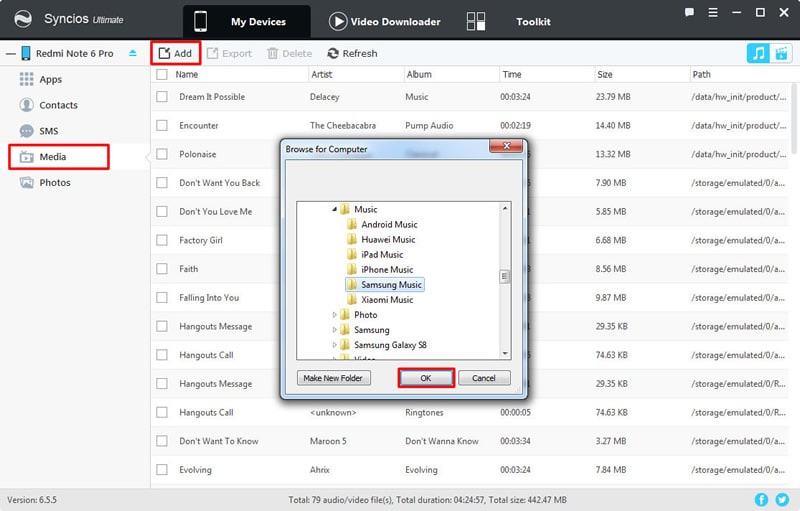Image resolution: width=800 pixels, height=511 pixels.
Task: Switch to the video clapperboard view
Action: (781, 53)
